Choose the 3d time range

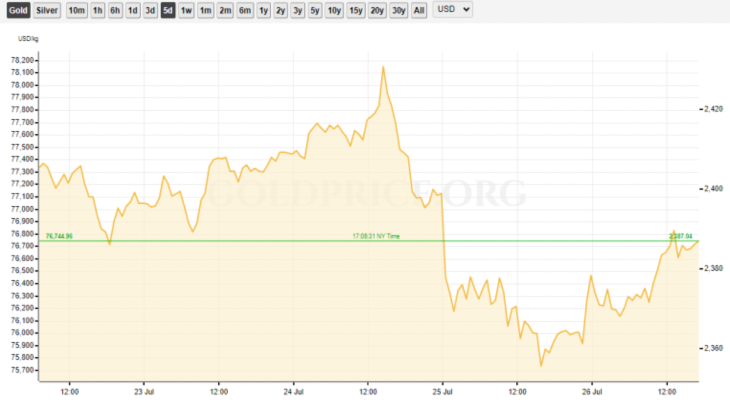coord(150,10)
